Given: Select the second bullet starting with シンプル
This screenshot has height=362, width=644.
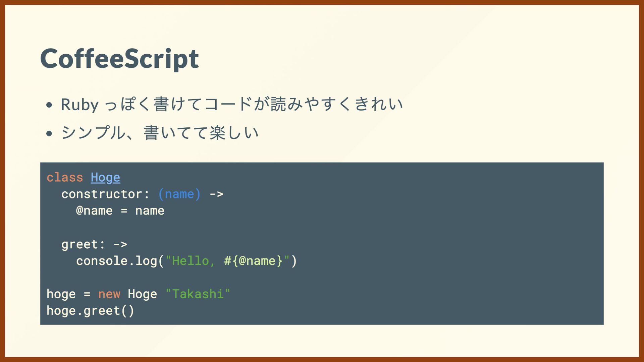Looking at the screenshot, I should [x=160, y=133].
